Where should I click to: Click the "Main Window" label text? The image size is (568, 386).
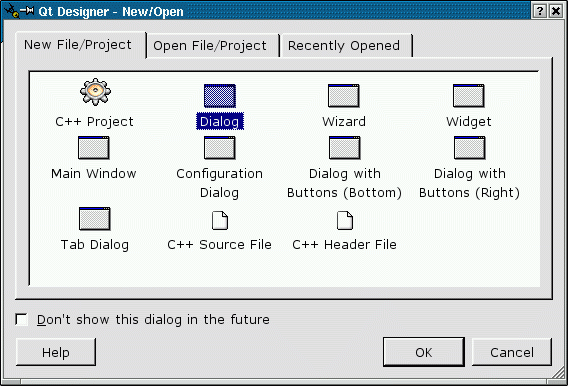coord(94,174)
